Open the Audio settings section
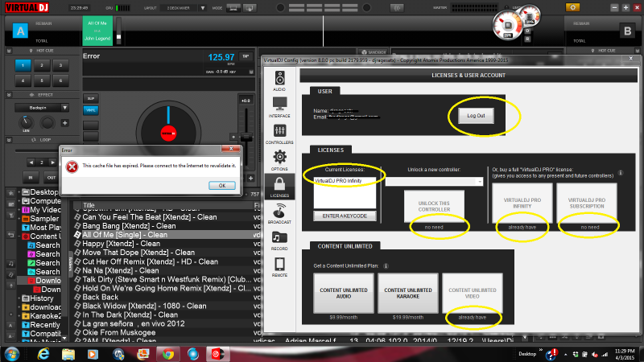 pyautogui.click(x=279, y=81)
